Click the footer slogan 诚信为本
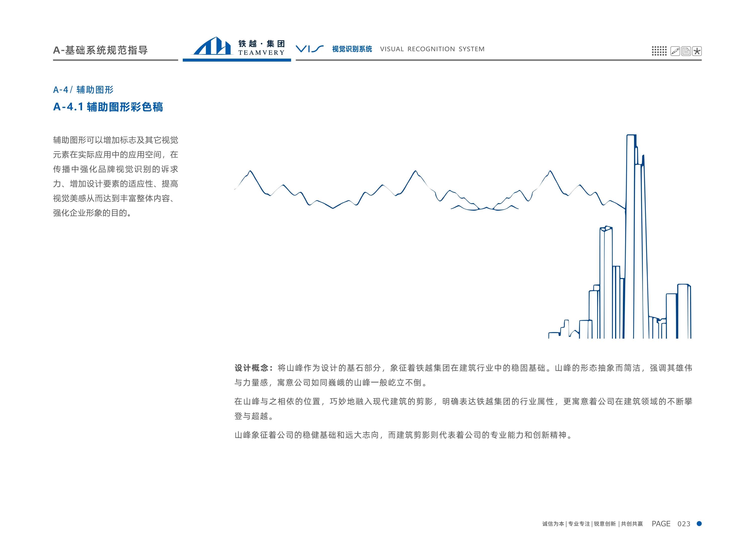This screenshot has height=560, width=755. tap(553, 524)
